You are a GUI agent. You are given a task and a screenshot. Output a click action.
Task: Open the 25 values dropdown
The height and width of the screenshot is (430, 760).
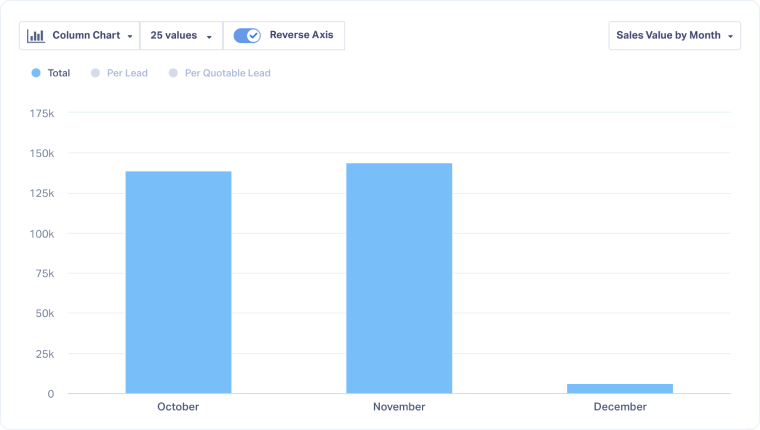[181, 35]
